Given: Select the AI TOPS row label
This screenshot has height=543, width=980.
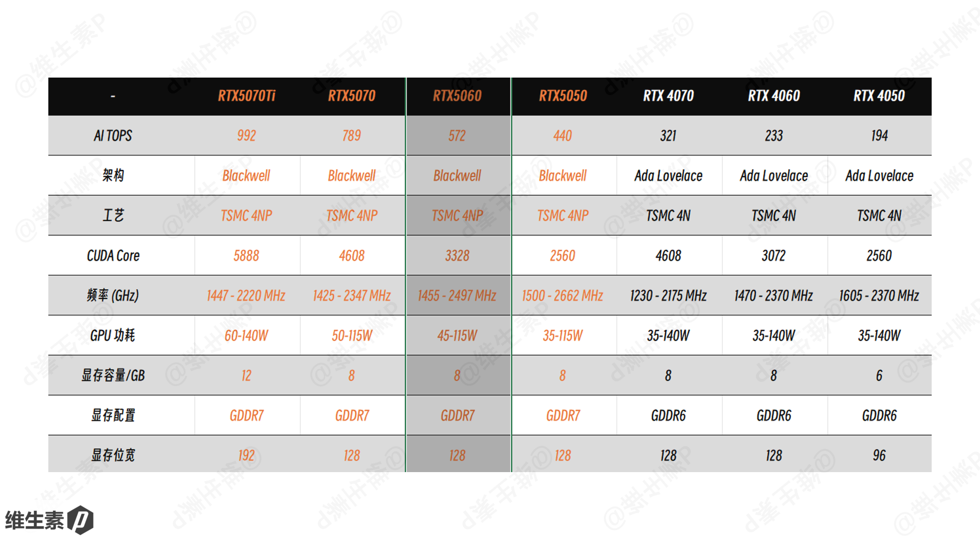Looking at the screenshot, I should (113, 136).
